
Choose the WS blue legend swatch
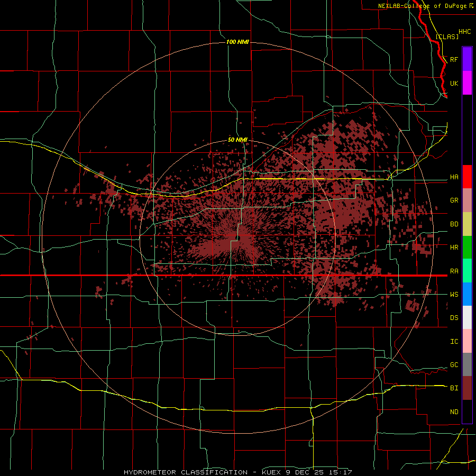tap(467, 294)
